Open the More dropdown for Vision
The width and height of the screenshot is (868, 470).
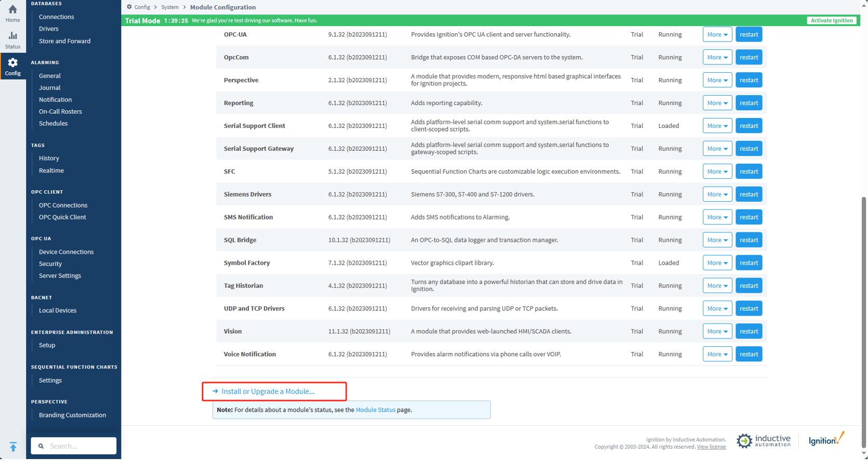(717, 332)
